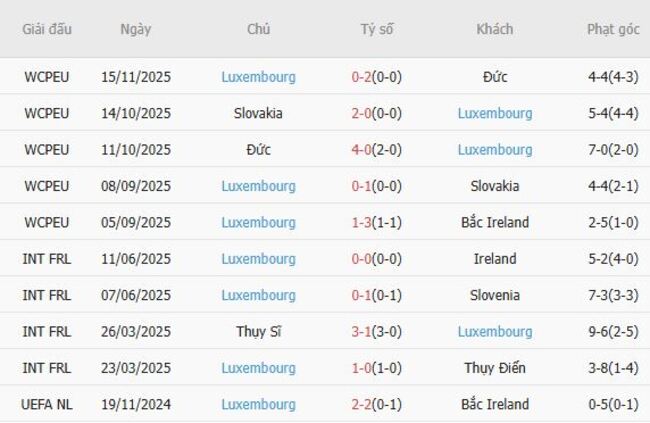Open the UEFA NL league label
Image resolution: width=650 pixels, height=423 pixels.
[47, 405]
